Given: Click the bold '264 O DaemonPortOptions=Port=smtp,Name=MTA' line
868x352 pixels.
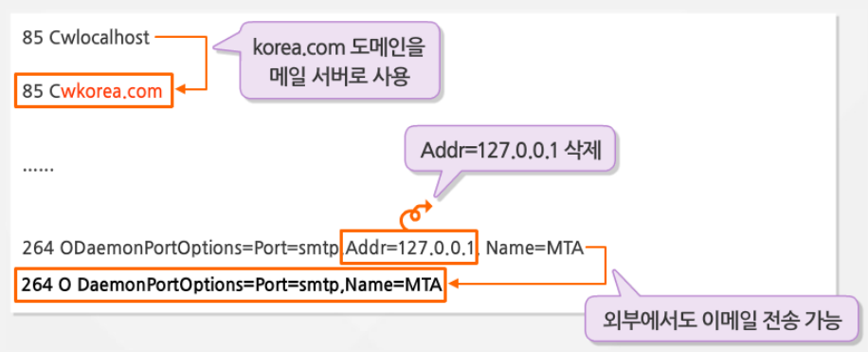Looking at the screenshot, I should coord(229,285).
